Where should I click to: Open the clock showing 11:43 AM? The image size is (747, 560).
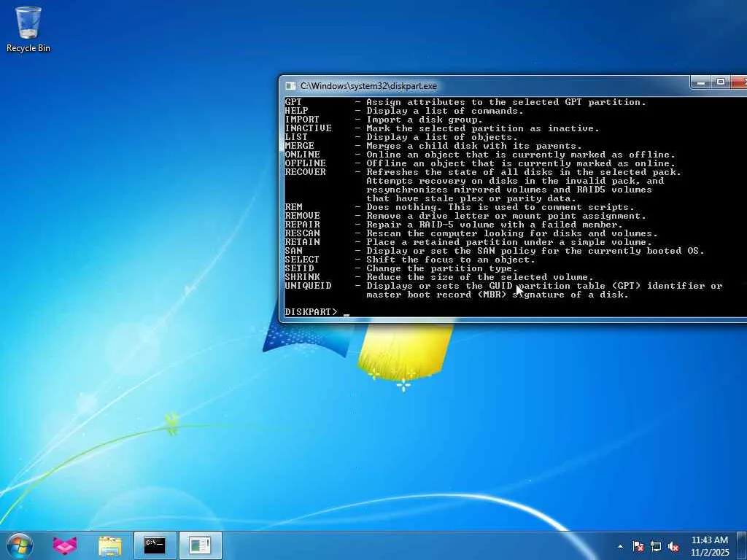tap(710, 546)
